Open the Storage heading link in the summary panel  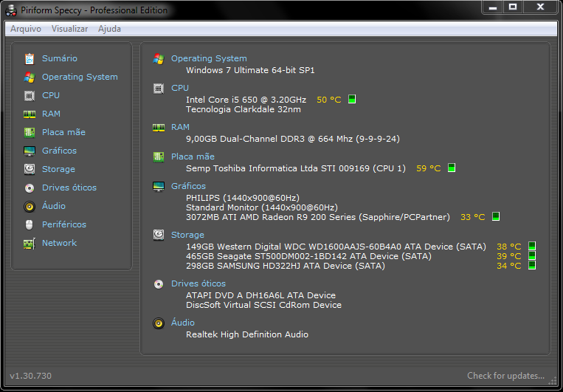tap(187, 235)
